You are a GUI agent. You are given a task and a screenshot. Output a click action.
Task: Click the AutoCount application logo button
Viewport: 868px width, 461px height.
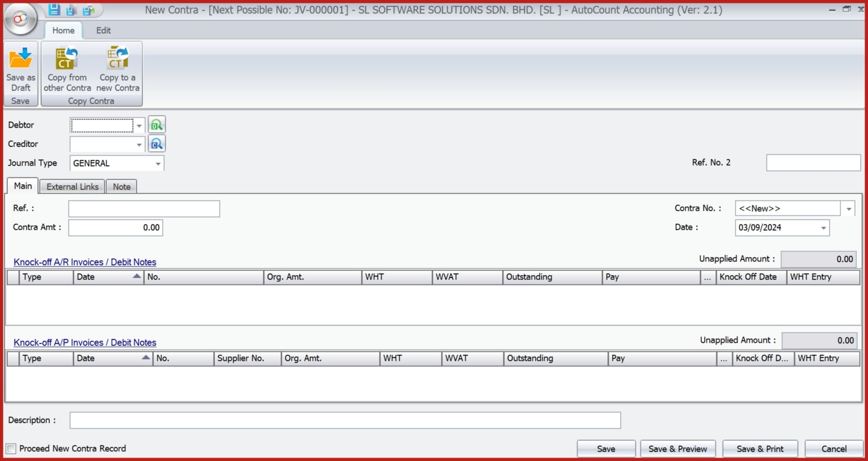pyautogui.click(x=20, y=19)
